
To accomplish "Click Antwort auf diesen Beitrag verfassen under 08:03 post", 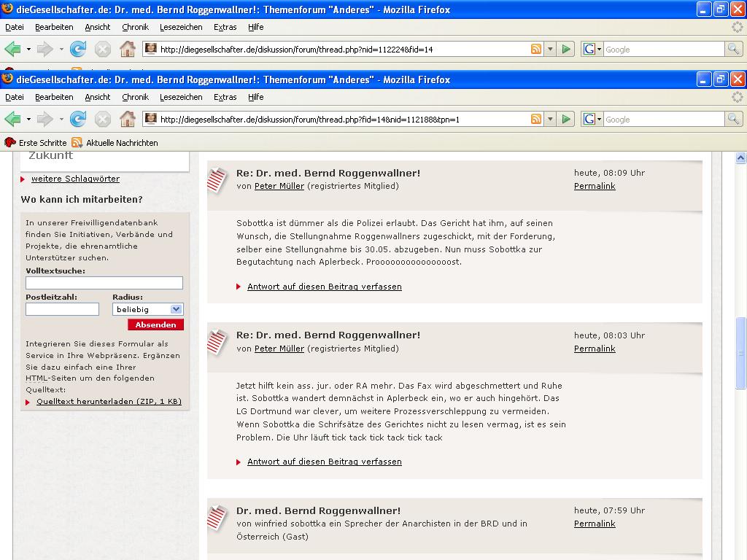I will click(x=324, y=462).
